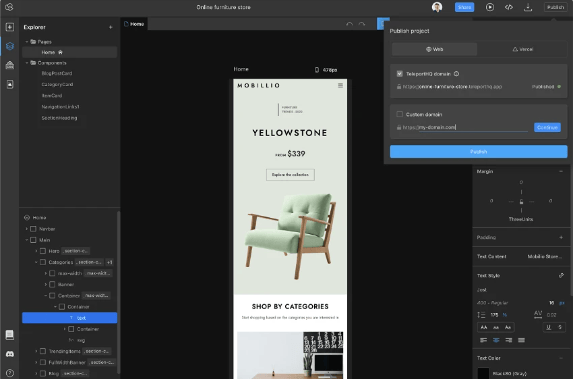Undo the last canvas action
Viewport: 573px width, 379px height.
pyautogui.click(x=349, y=24)
